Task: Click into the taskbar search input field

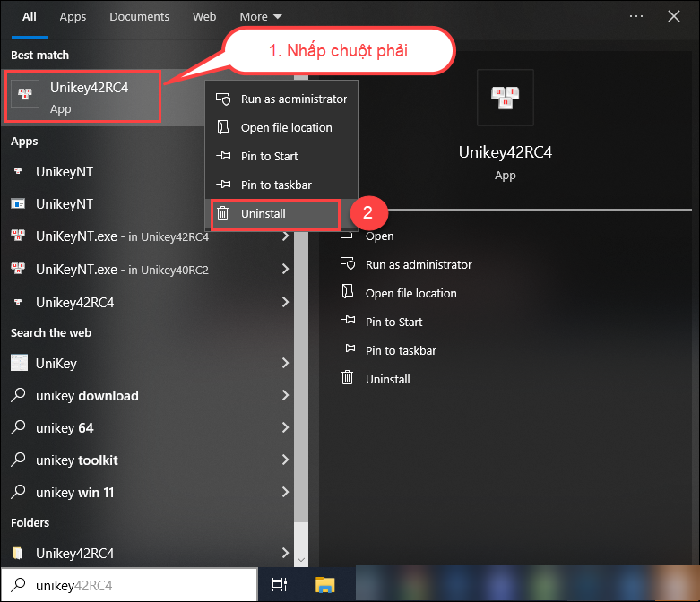Action: [129, 585]
